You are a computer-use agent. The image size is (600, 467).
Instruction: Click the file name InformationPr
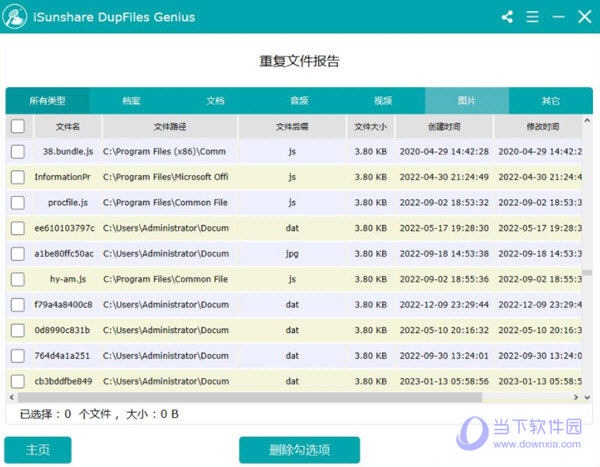click(x=62, y=177)
